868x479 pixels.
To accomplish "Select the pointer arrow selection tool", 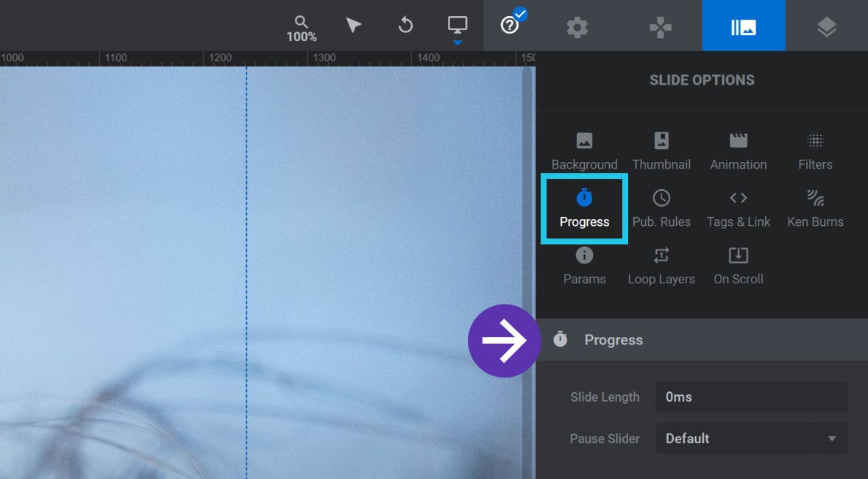I will point(353,26).
